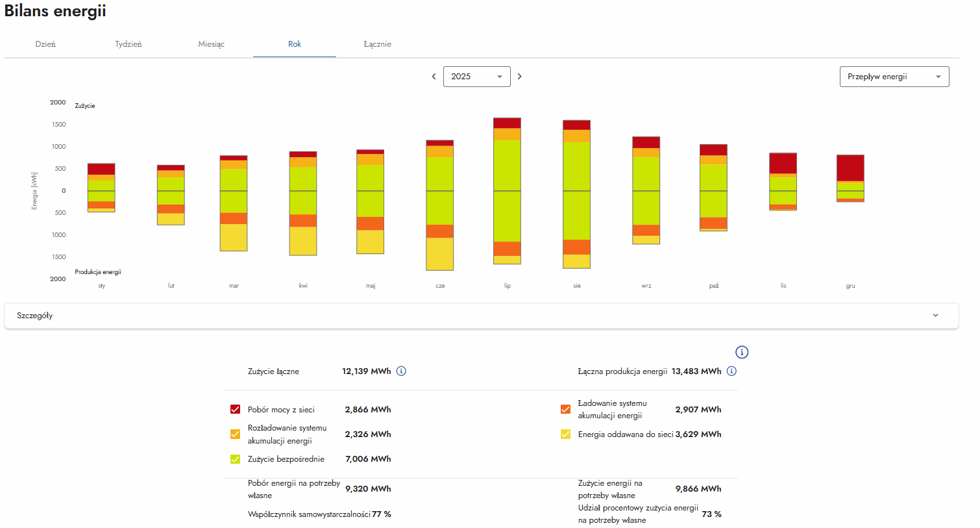Click the 'paź' month axis label
Viewport: 980px width, 528px height.
[714, 286]
